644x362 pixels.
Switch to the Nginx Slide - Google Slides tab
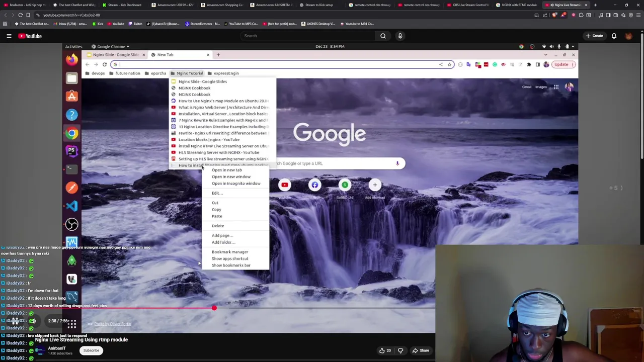(x=115, y=54)
